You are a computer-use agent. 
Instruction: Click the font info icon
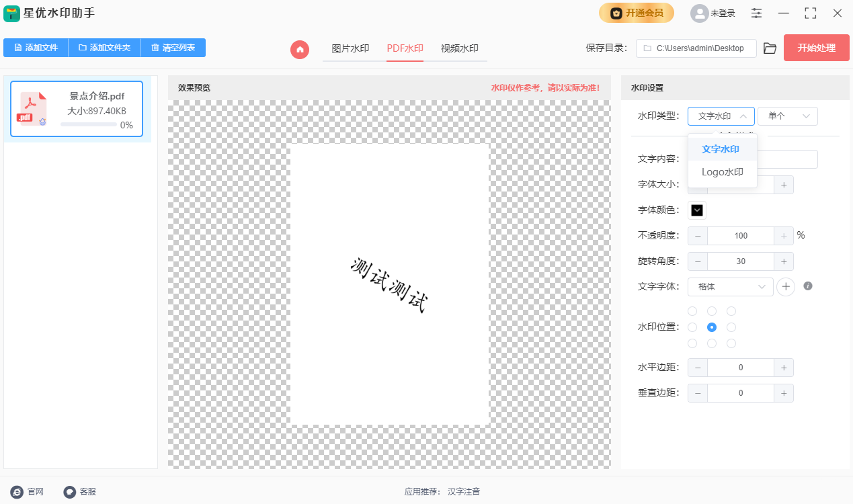coord(808,286)
